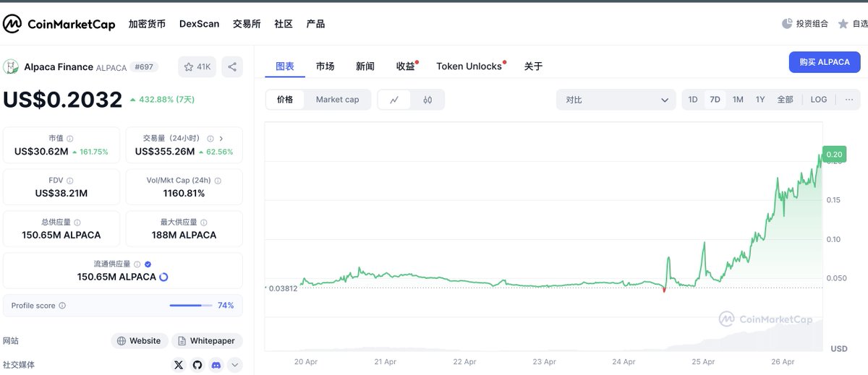Open the 对比 compare dropdown

pos(616,100)
